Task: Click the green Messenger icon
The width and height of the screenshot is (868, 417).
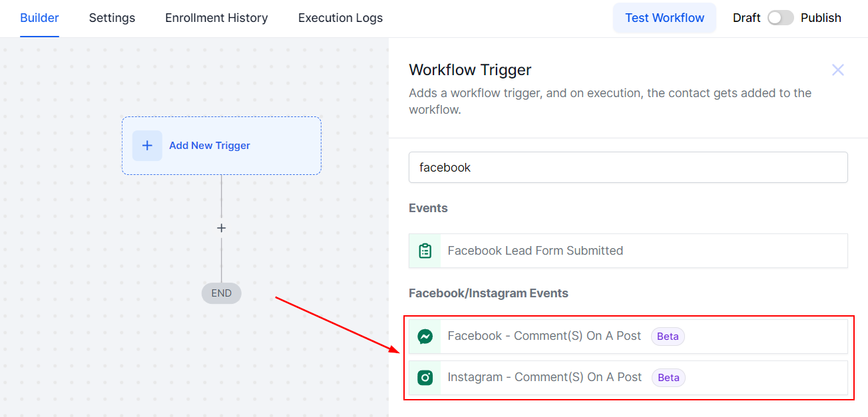Action: [425, 337]
